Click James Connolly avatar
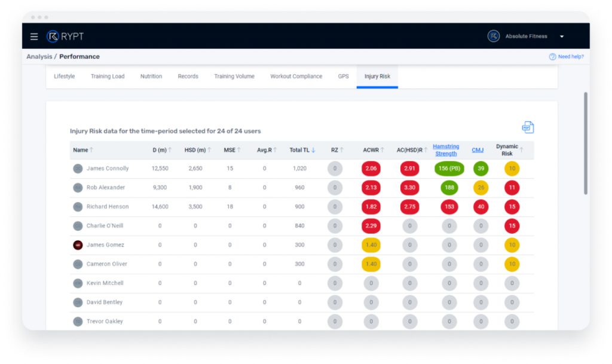This screenshot has width=612, height=364. (x=78, y=169)
